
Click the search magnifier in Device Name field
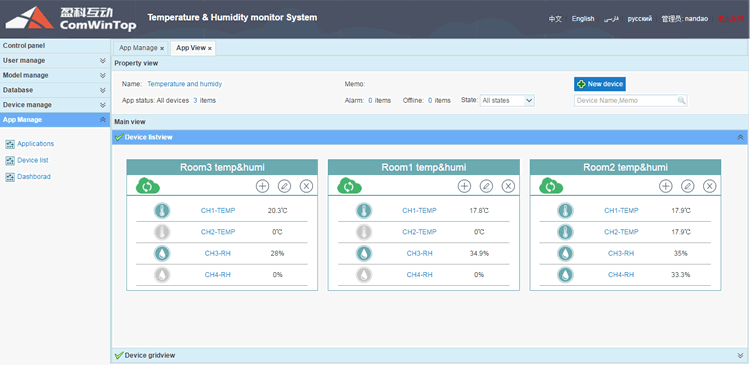click(x=681, y=100)
